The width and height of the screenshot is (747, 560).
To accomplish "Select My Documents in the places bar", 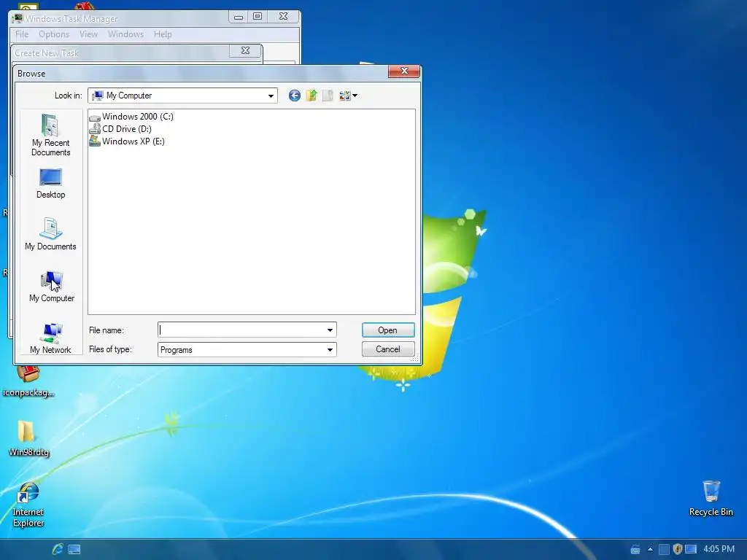I will 50,234.
